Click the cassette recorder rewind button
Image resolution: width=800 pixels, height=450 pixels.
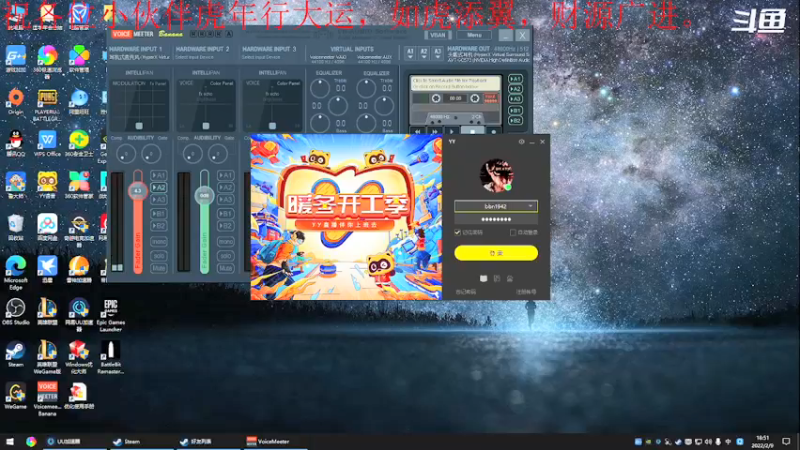coord(417,132)
